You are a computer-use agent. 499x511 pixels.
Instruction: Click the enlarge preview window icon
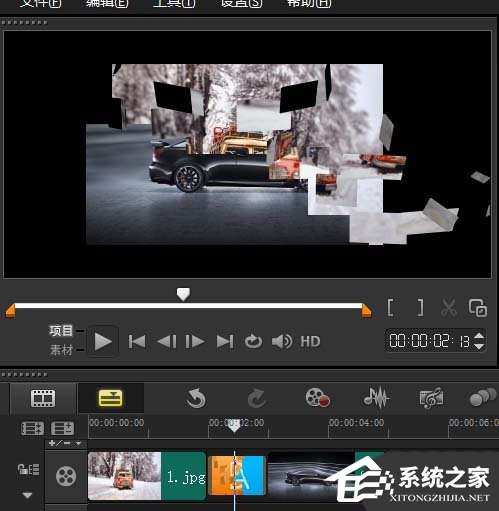478,307
